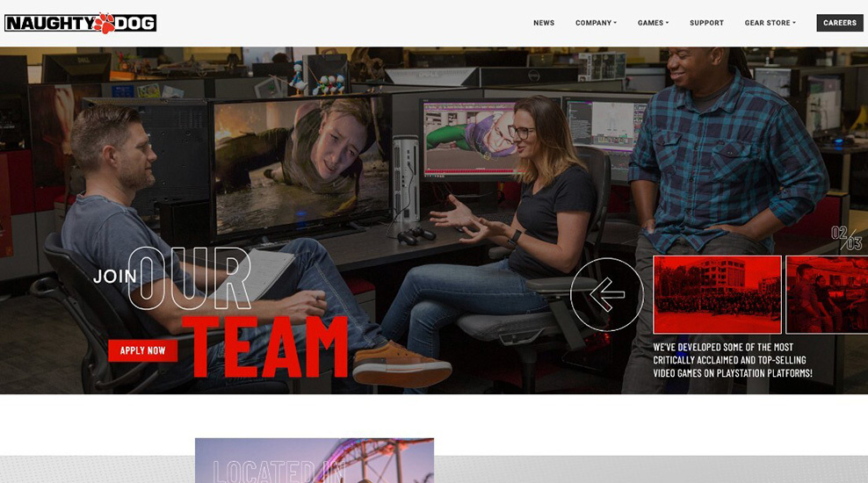868x483 pixels.
Task: Open the 'Located in' roller coaster image
Action: pos(315,460)
